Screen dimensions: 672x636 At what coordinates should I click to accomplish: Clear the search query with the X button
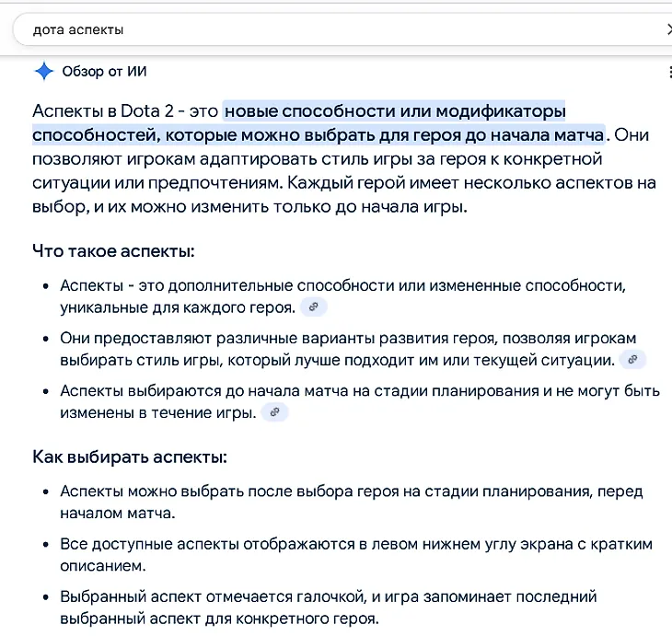(x=668, y=29)
